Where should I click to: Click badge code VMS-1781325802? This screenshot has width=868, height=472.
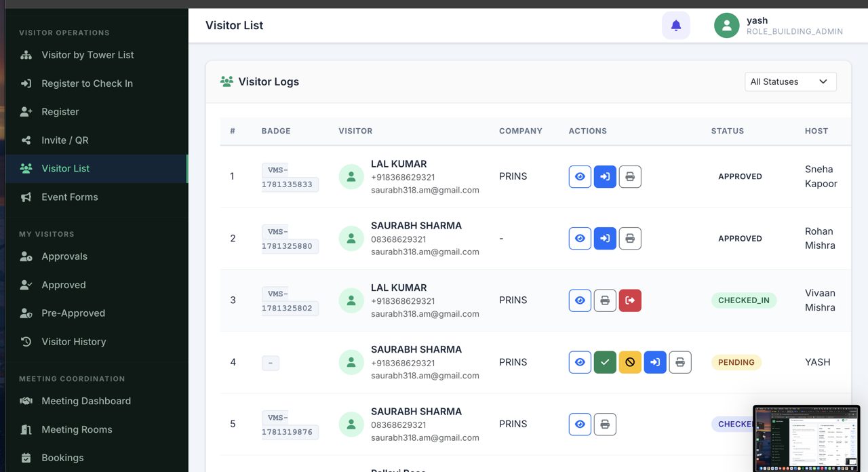click(x=290, y=300)
